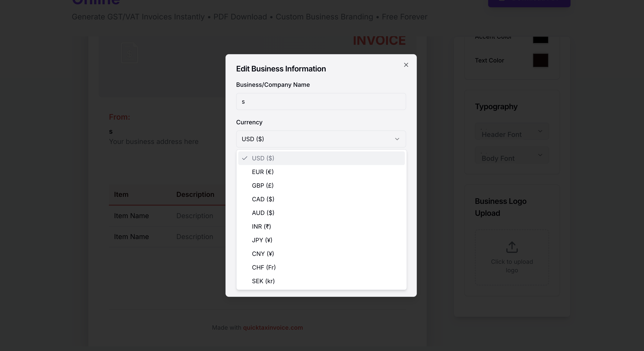The height and width of the screenshot is (351, 644).
Task: Click the Description column header
Action: point(195,194)
